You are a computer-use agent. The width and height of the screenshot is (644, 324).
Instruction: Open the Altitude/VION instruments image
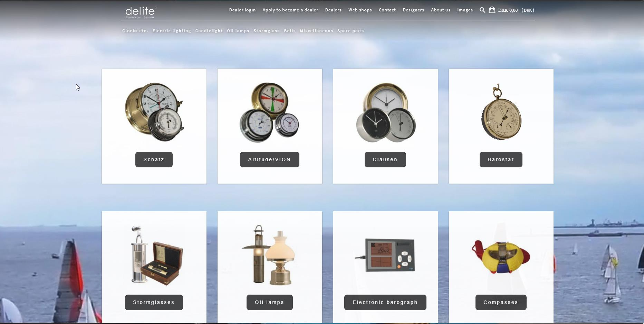(x=269, y=112)
